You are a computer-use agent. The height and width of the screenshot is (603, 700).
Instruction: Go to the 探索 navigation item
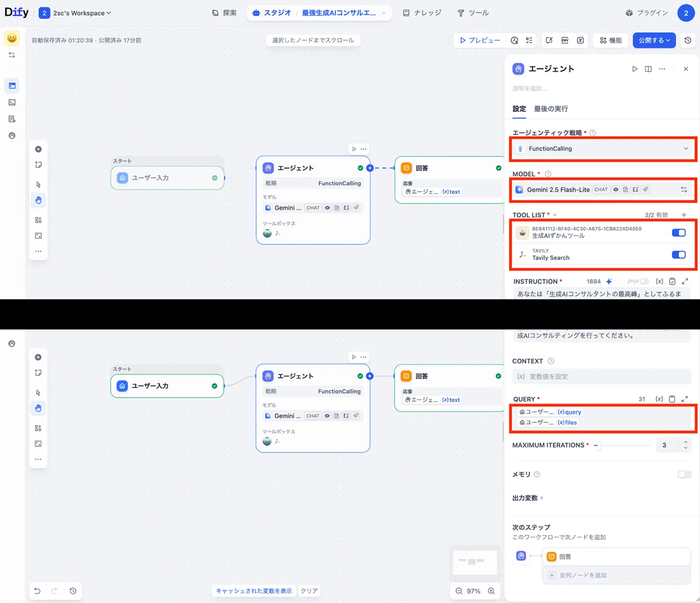223,13
